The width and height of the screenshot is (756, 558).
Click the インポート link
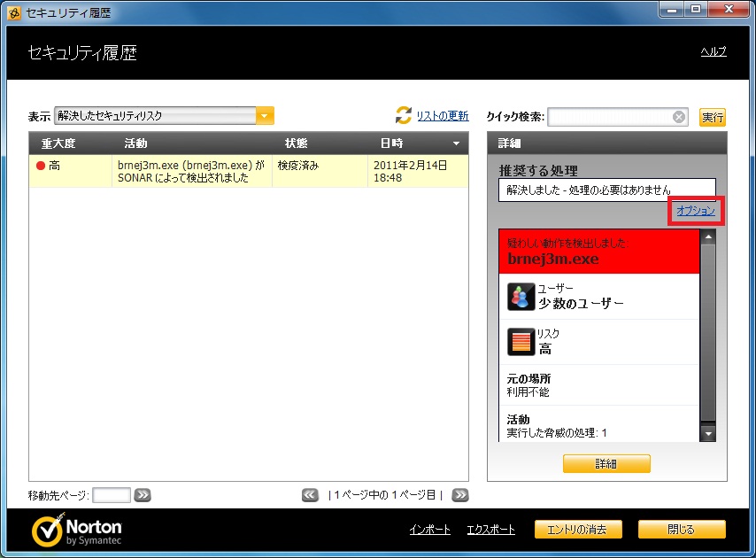429,530
